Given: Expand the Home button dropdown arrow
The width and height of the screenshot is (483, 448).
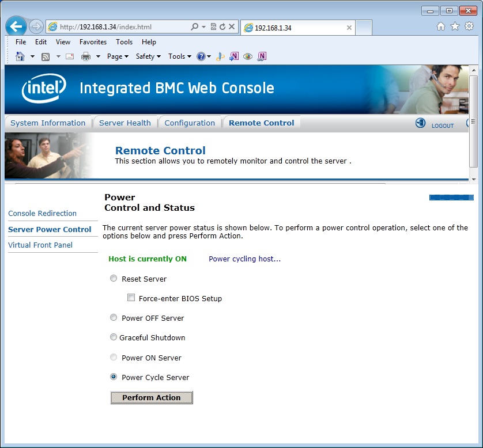Looking at the screenshot, I should [32, 56].
